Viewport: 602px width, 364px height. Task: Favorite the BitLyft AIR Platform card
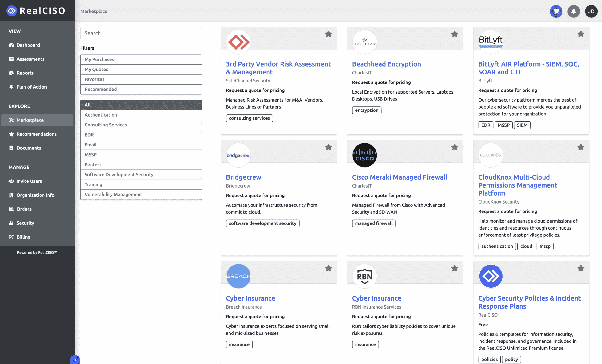pyautogui.click(x=581, y=34)
